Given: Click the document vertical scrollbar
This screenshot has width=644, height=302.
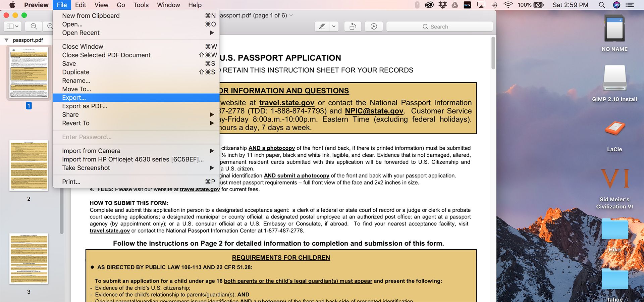Looking at the screenshot, I should 493,53.
